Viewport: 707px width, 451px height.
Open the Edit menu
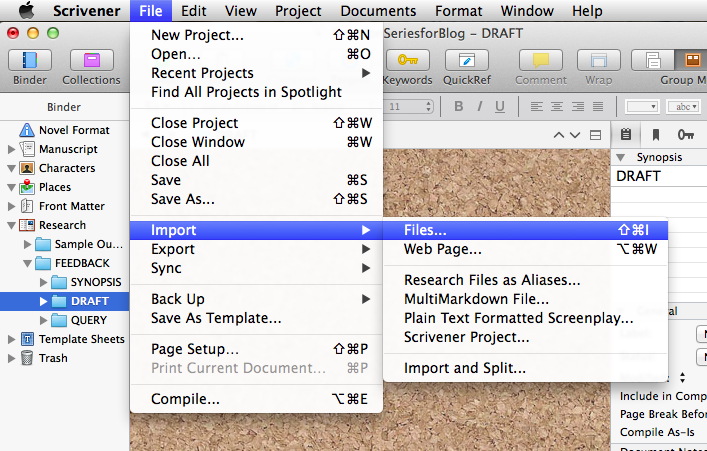click(x=194, y=10)
